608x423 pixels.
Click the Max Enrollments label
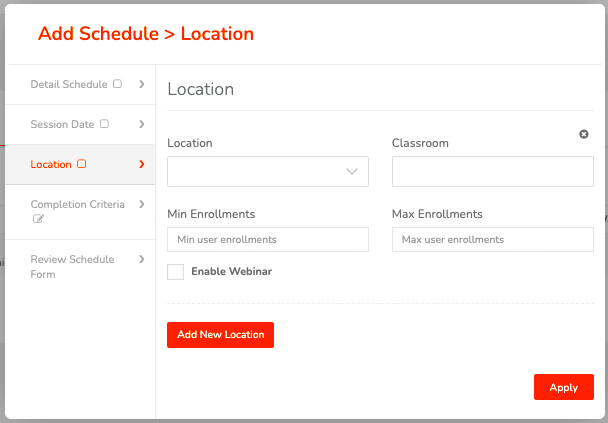(437, 214)
